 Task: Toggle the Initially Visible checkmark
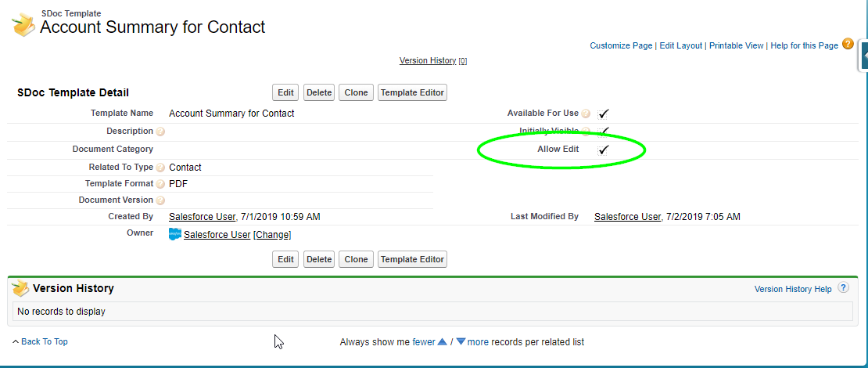click(604, 132)
